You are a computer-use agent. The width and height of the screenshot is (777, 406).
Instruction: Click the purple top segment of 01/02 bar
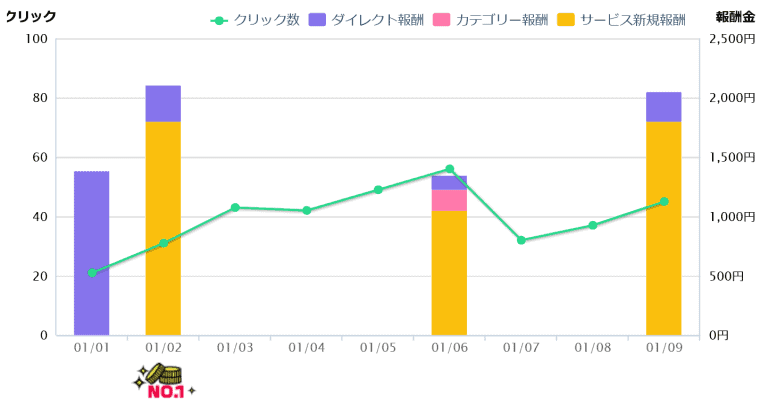coord(163,103)
